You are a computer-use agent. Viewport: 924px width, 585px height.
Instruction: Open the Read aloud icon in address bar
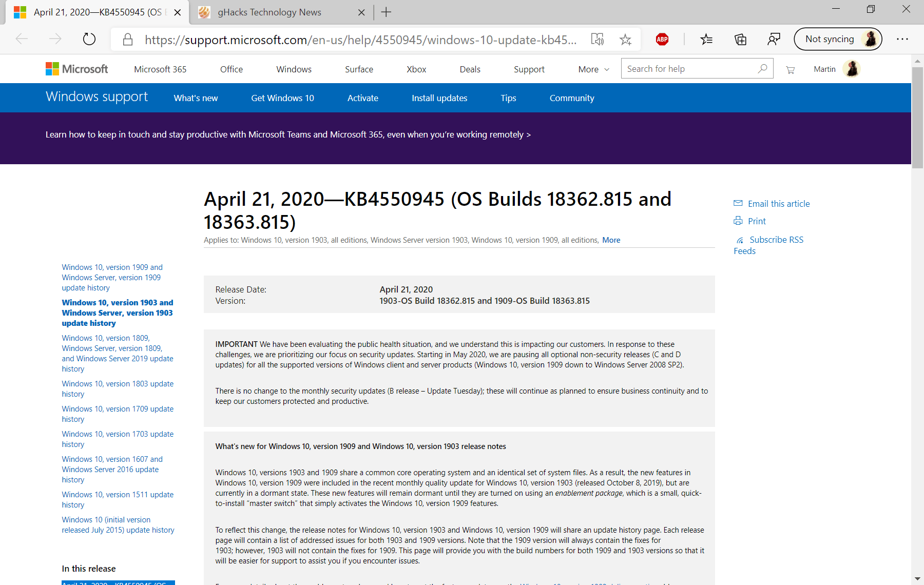[597, 40]
